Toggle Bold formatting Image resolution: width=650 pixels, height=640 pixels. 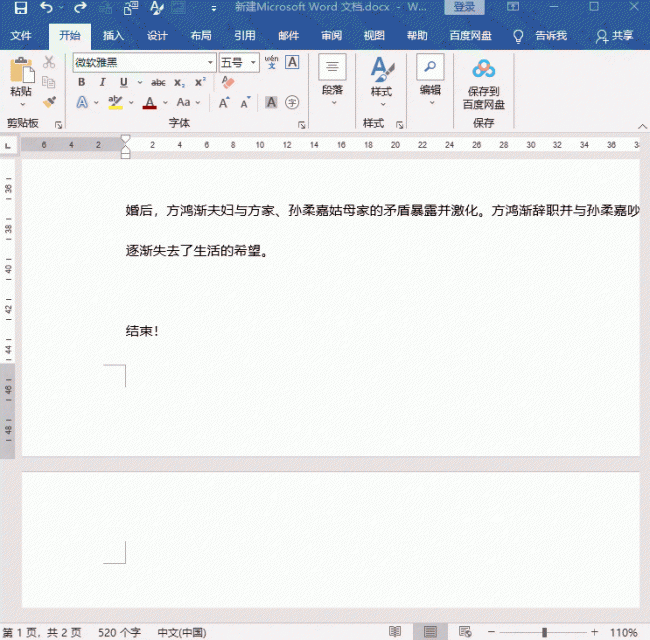[82, 82]
